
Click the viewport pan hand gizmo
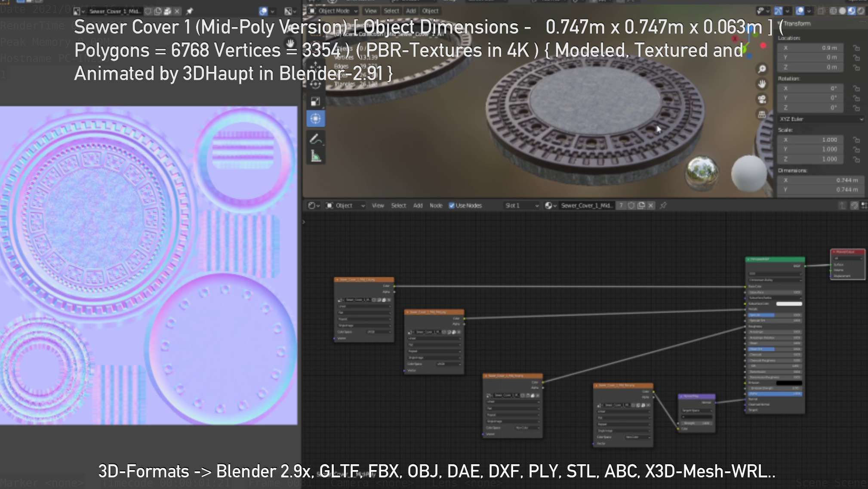point(762,84)
